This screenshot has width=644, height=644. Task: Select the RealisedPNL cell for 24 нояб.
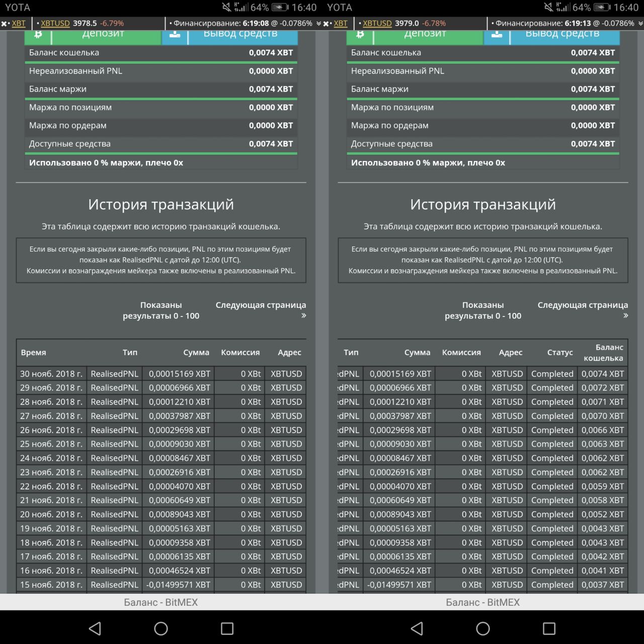click(114, 458)
